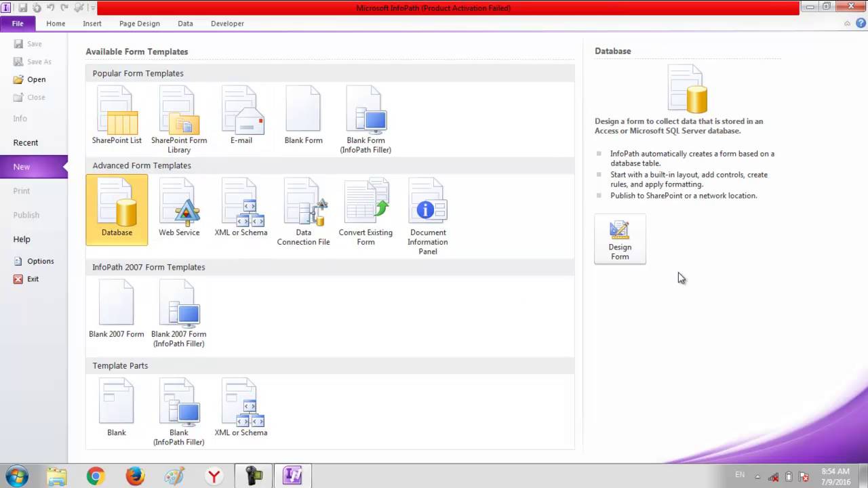
Task: Choose the Web Service template
Action: point(179,208)
